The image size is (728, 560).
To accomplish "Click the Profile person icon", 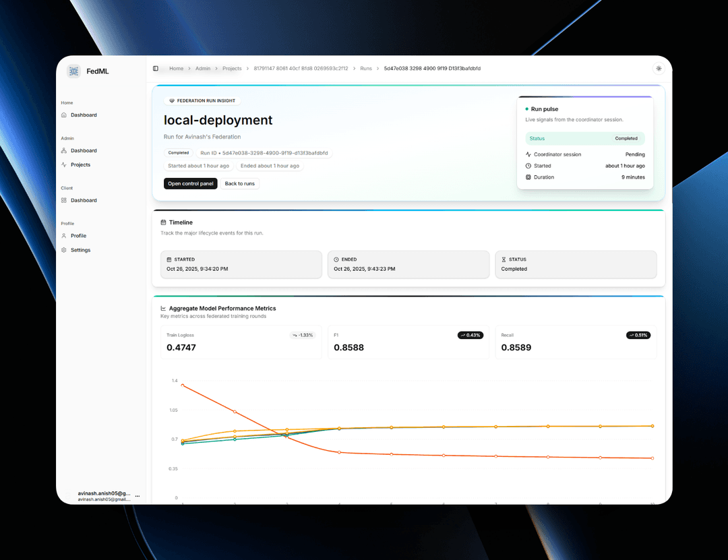I will pyautogui.click(x=63, y=236).
